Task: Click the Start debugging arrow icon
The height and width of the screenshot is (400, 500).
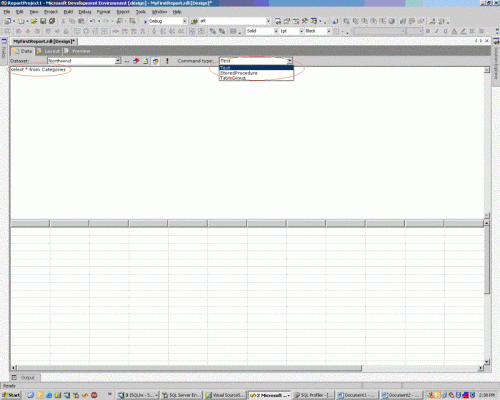Action: pos(145,21)
